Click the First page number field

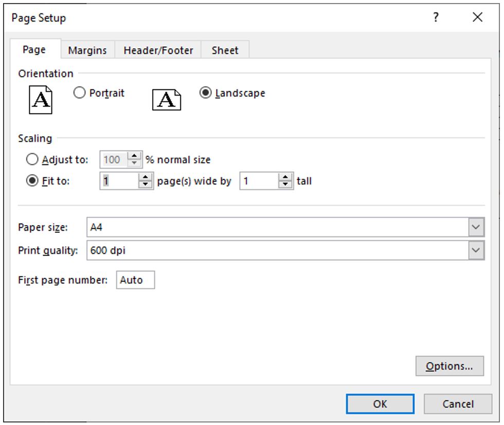tap(135, 280)
